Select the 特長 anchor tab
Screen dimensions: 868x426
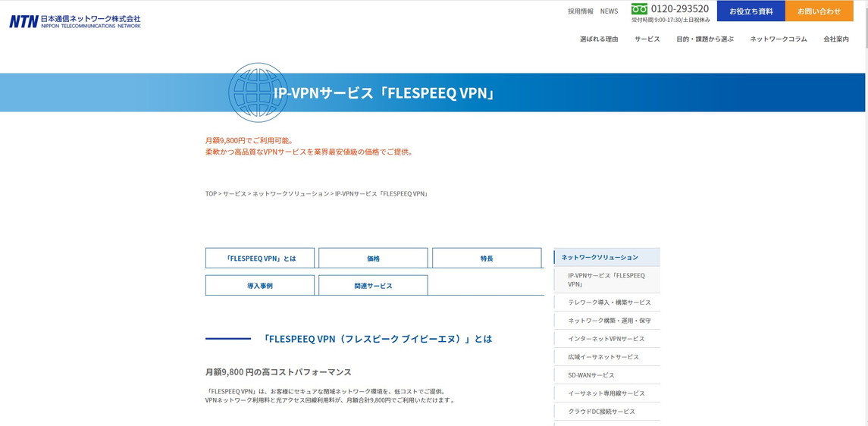click(x=487, y=258)
